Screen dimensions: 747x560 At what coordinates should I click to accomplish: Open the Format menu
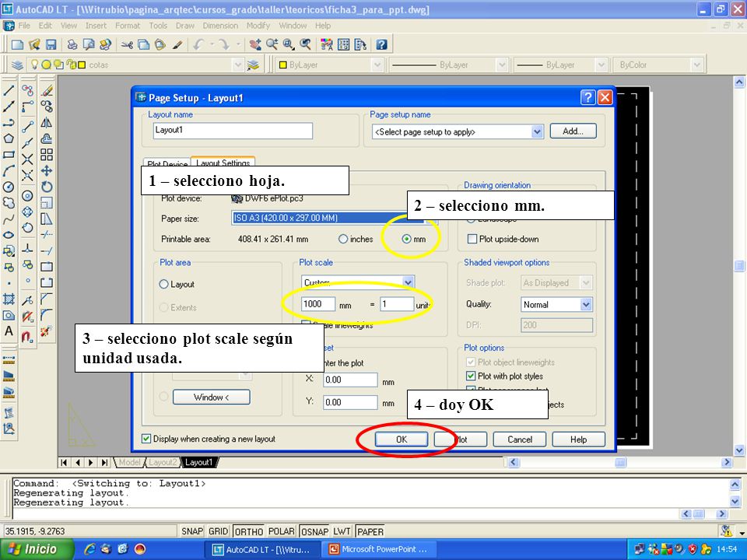click(128, 26)
